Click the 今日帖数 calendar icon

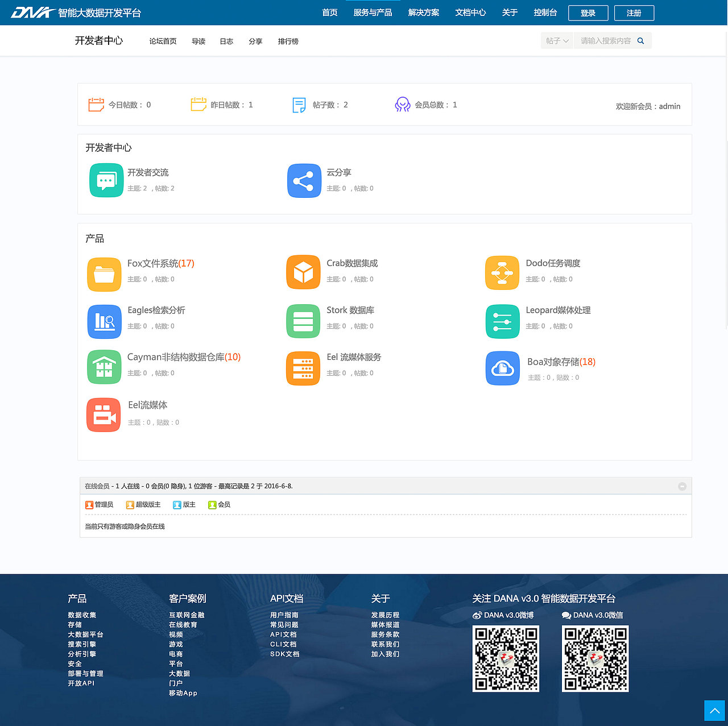tap(96, 105)
